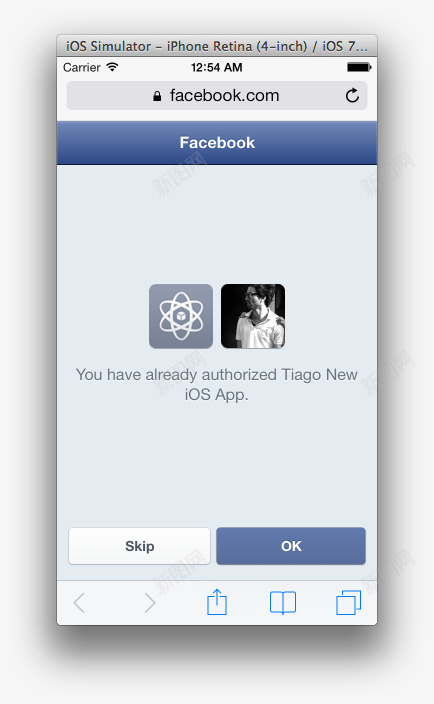
Task: Tap the OK button
Action: click(291, 546)
